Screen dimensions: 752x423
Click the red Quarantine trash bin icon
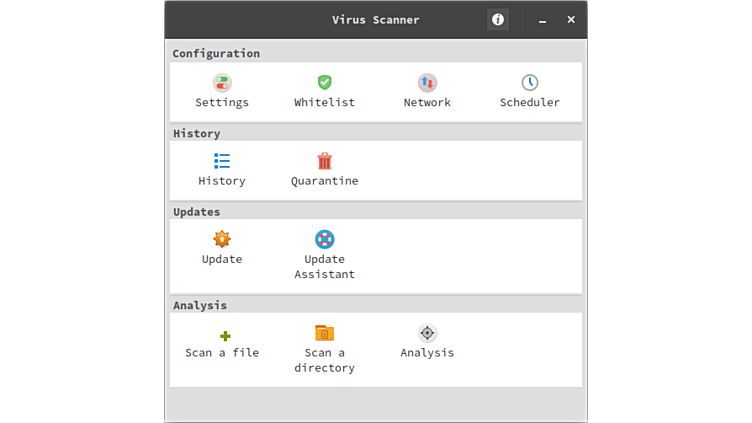pyautogui.click(x=324, y=161)
